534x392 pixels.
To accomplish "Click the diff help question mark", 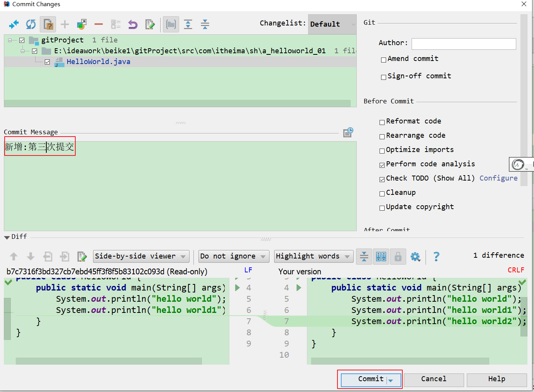I will click(436, 257).
